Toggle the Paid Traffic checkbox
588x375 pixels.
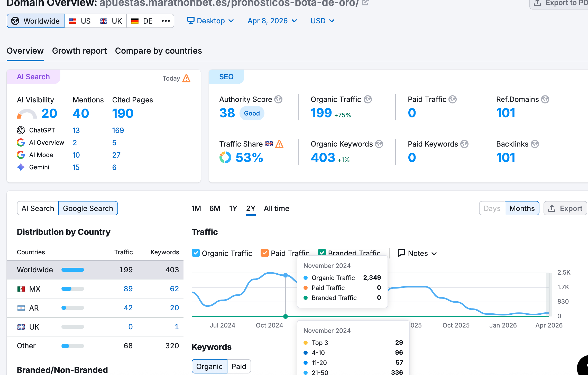pos(265,253)
